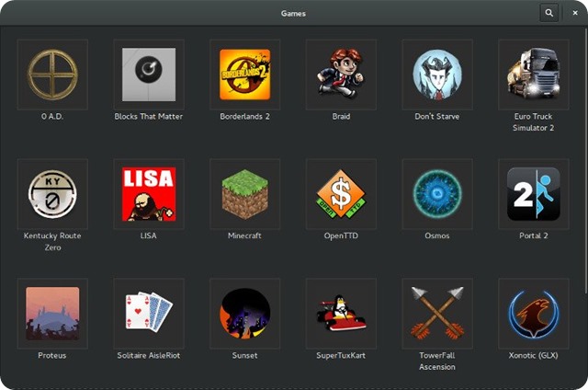Click the "Xonotic (GLX)" label
This screenshot has height=390, width=588.
coord(534,355)
